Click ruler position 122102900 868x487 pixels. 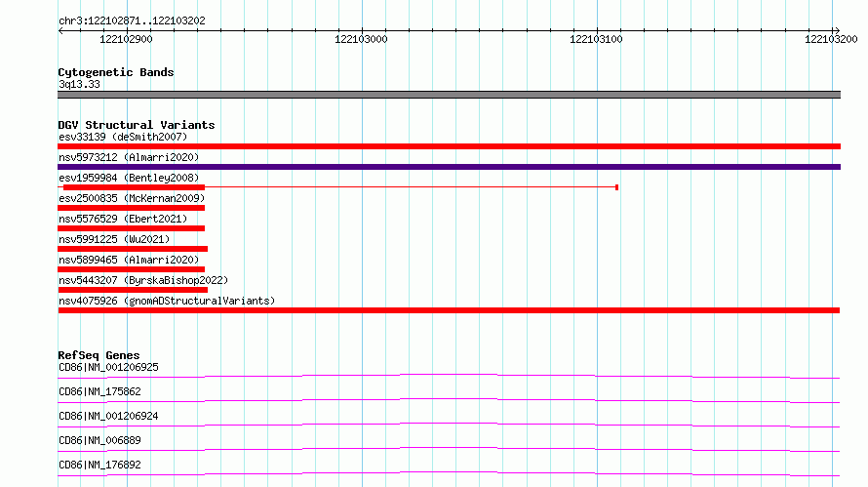(126, 39)
